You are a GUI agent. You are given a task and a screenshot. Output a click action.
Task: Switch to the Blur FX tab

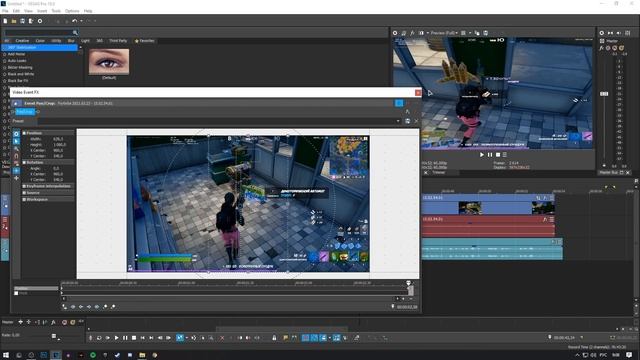(x=71, y=41)
